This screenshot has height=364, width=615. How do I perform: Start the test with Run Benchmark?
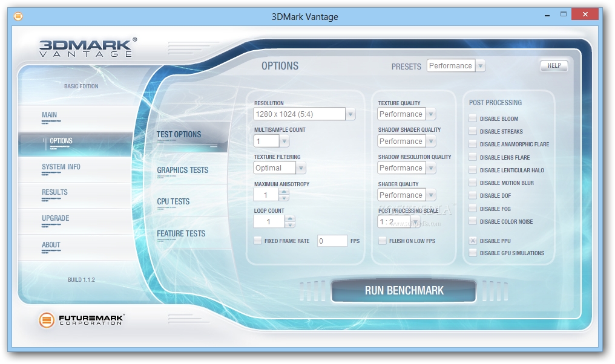click(404, 291)
